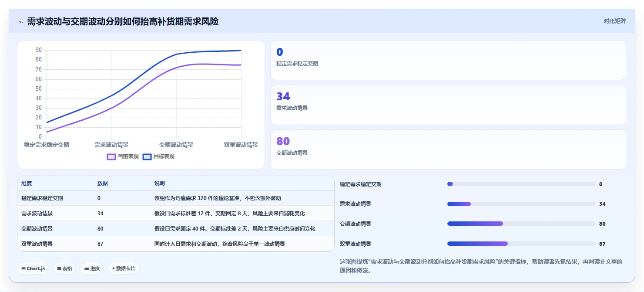Click chart x-axis label 交期波动情景
The image size is (644, 292).
(176, 145)
